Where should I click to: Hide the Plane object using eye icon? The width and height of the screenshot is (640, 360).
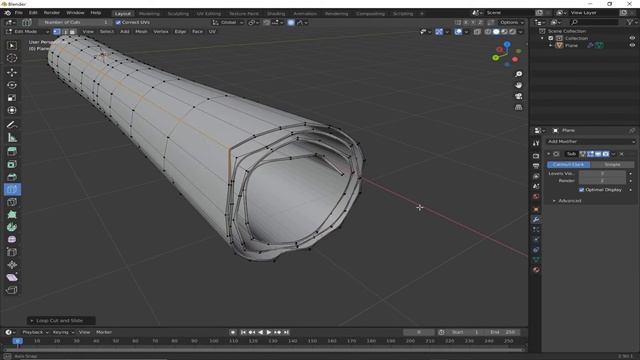tap(632, 45)
